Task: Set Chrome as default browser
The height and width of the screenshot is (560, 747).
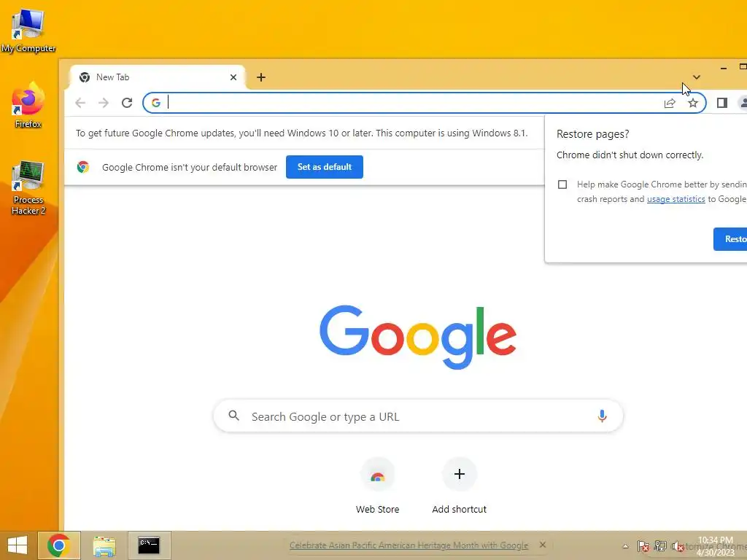Action: click(x=325, y=167)
